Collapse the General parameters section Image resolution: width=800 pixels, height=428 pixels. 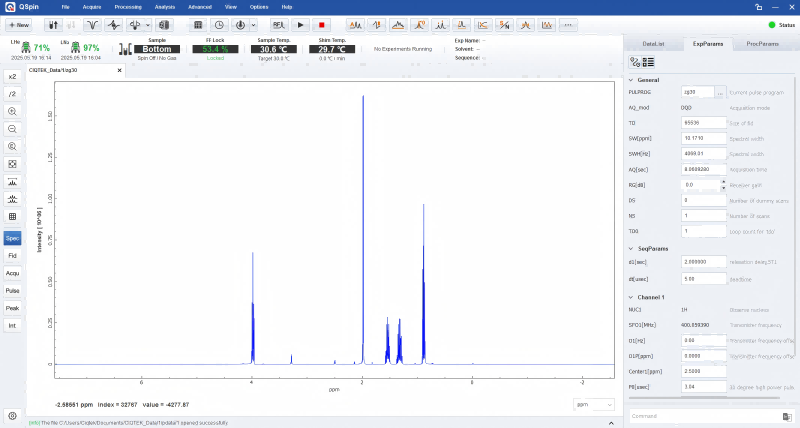pos(630,79)
